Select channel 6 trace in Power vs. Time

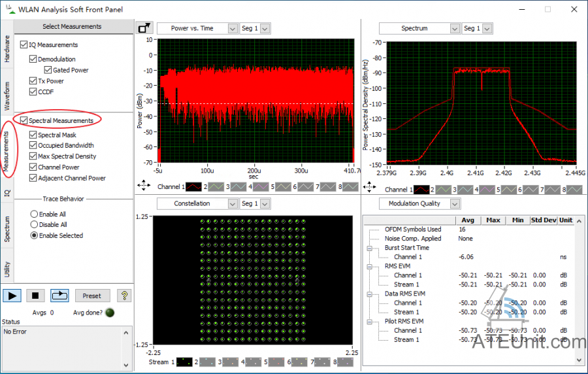306,187
